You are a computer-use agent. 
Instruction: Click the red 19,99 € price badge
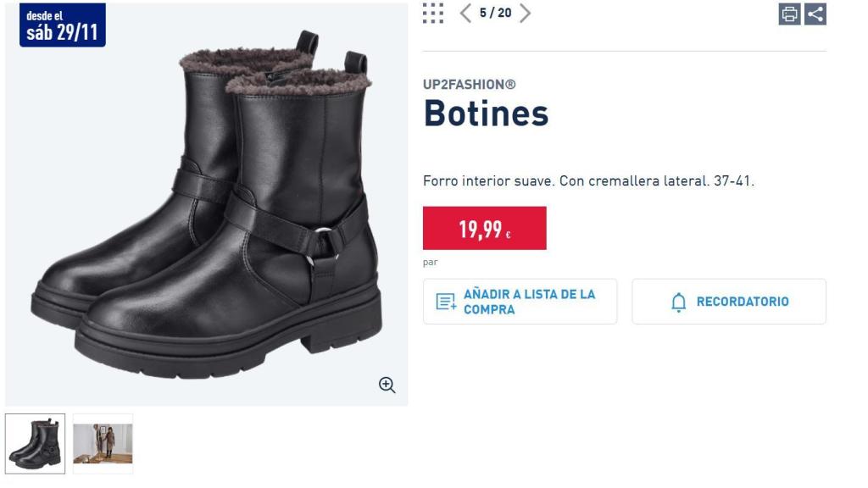coord(484,227)
